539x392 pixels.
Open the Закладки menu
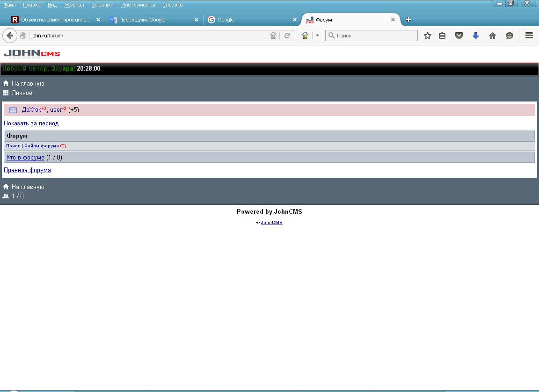click(x=102, y=5)
